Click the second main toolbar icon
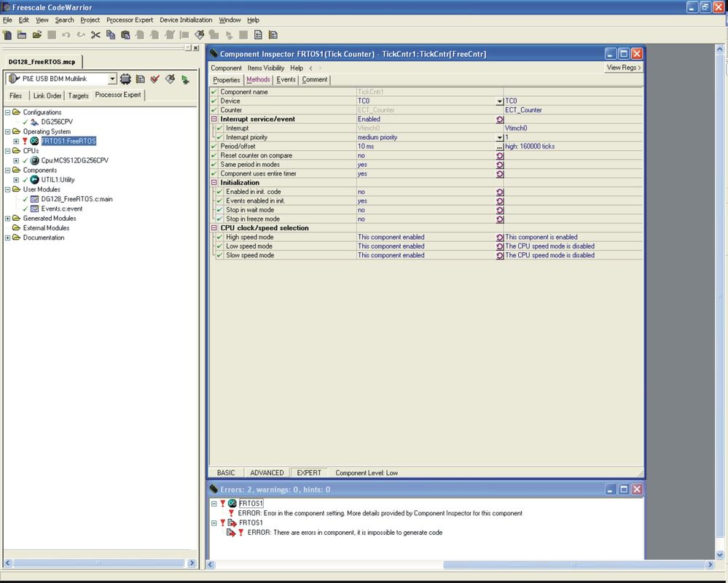This screenshot has height=583, width=728. pyautogui.click(x=22, y=35)
